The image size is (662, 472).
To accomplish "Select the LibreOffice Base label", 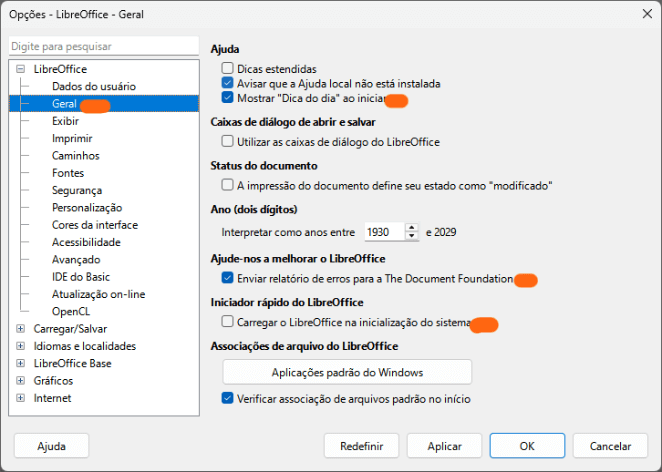I will tap(73, 363).
